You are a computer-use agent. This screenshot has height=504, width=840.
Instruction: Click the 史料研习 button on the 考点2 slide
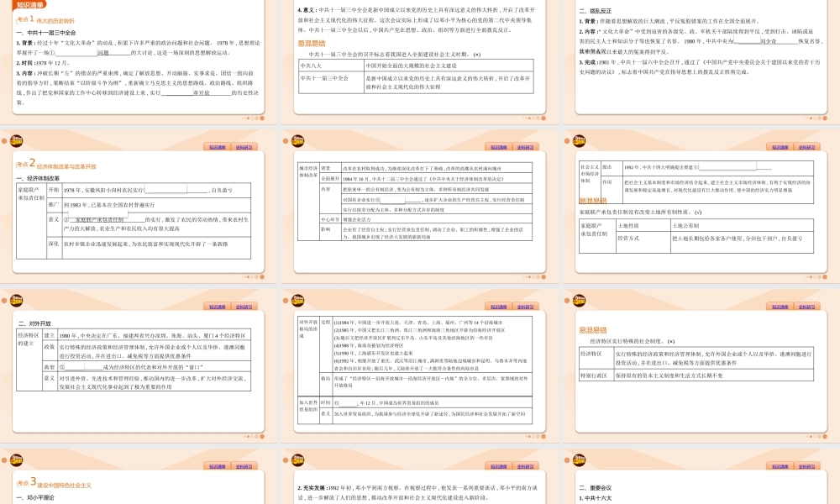click(x=244, y=146)
